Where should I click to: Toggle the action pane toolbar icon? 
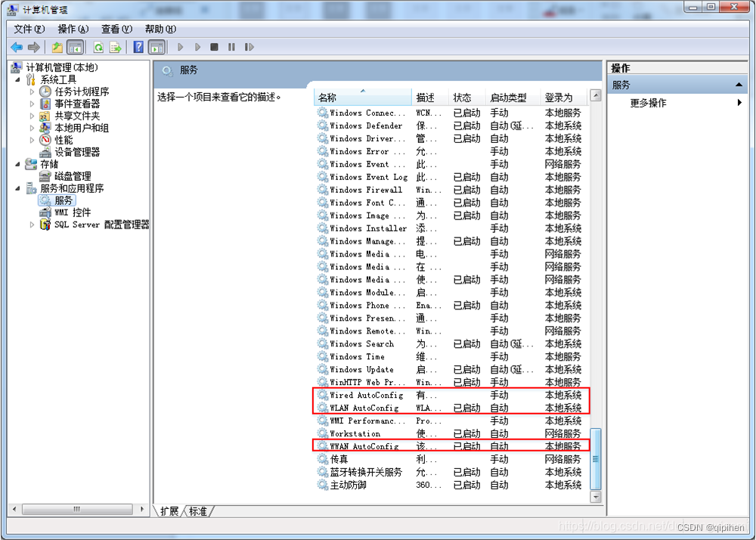156,47
